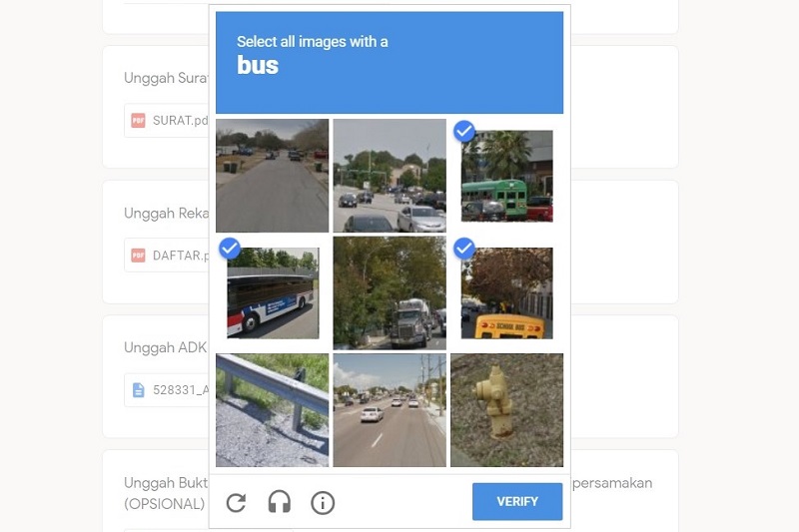Open the DAFTAR uploaded file chip

(167, 256)
